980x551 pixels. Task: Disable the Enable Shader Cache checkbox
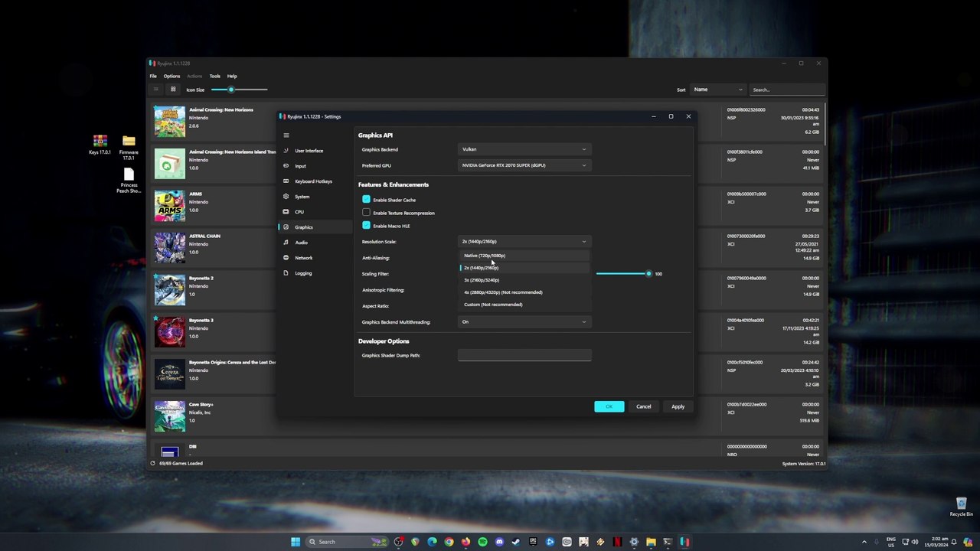click(x=366, y=200)
